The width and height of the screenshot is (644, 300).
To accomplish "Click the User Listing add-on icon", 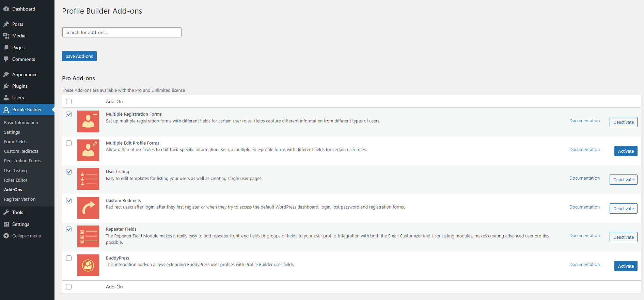I will point(88,179).
